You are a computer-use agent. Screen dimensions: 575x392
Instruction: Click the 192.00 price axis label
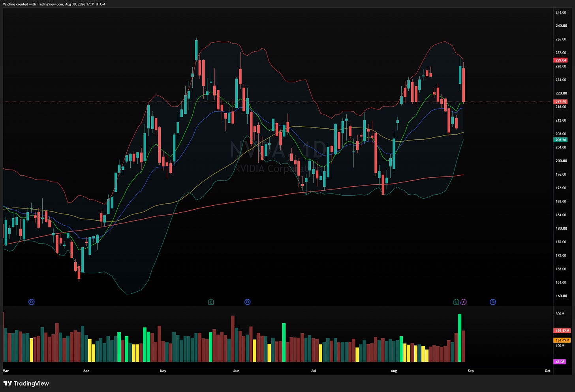[561, 188]
